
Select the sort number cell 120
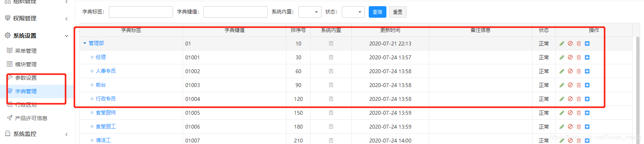(x=298, y=99)
